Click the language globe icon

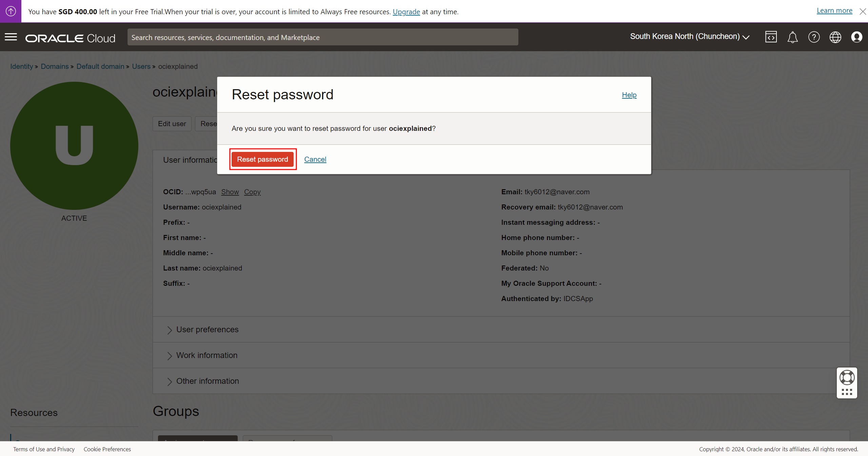835,37
